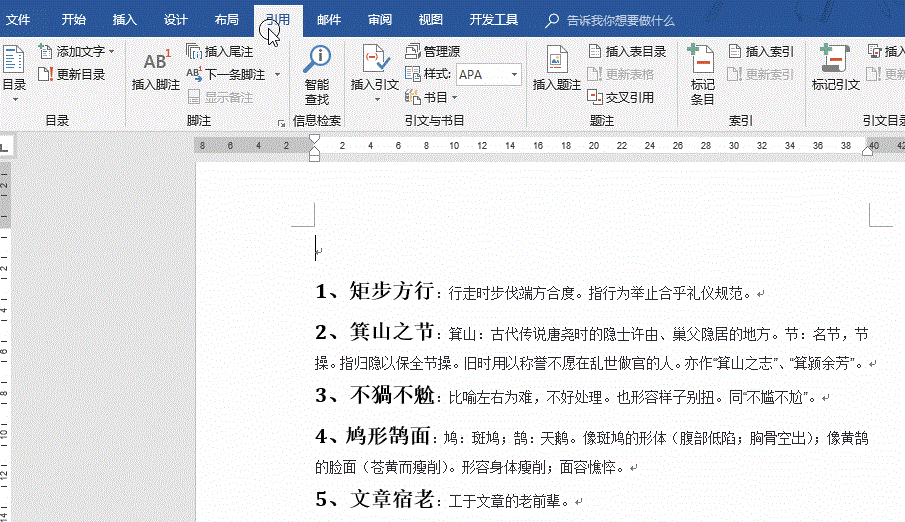
Task: Click 插入表目录 insert table of figures
Action: pos(627,51)
